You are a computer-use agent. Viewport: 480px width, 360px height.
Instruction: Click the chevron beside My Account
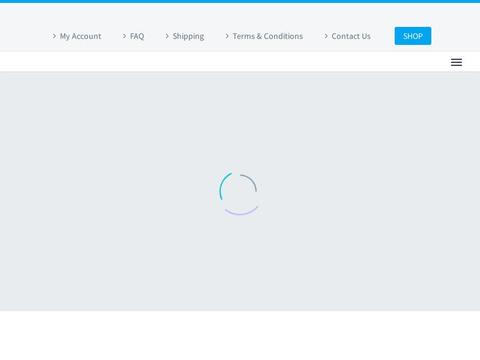54,36
